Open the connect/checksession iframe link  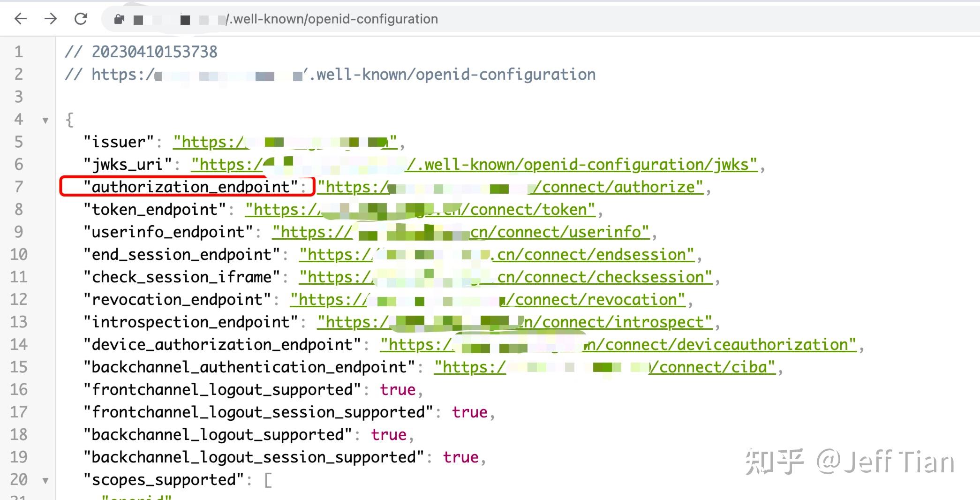pos(506,277)
